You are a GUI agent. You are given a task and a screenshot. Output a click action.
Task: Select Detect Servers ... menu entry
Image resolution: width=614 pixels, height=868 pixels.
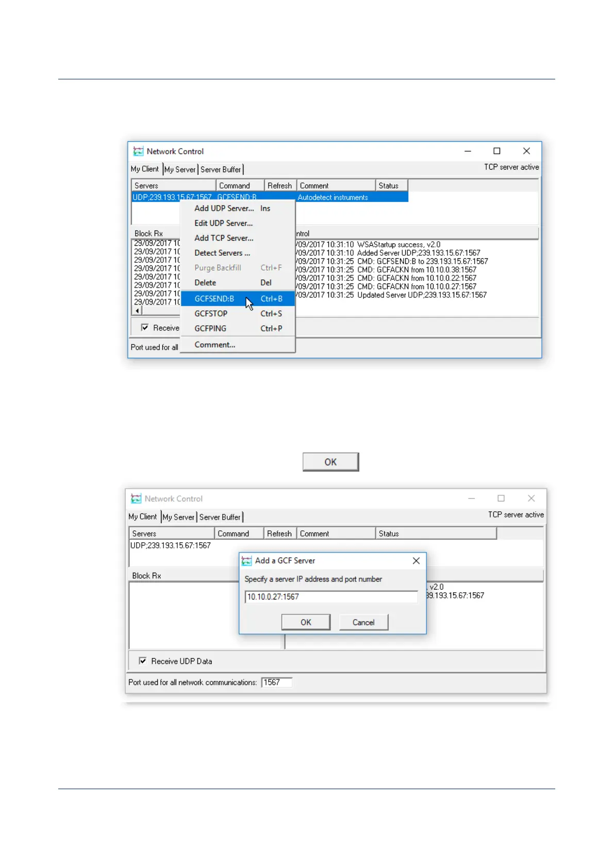pyautogui.click(x=238, y=253)
